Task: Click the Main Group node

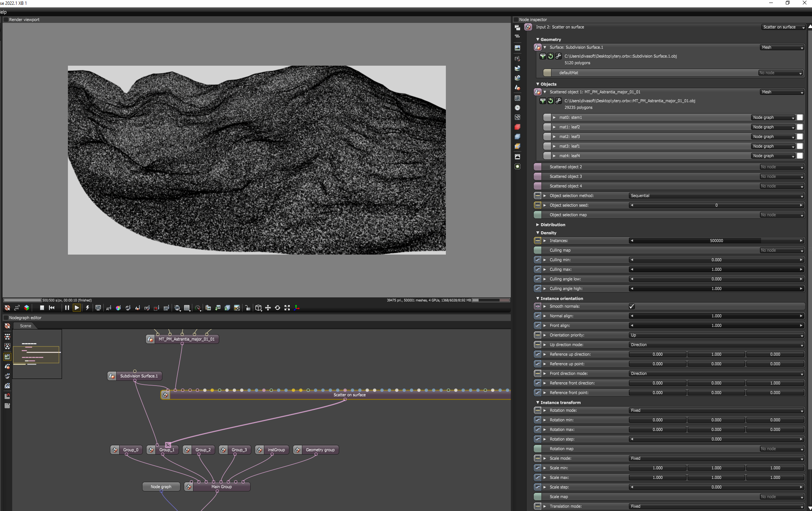Action: click(221, 487)
